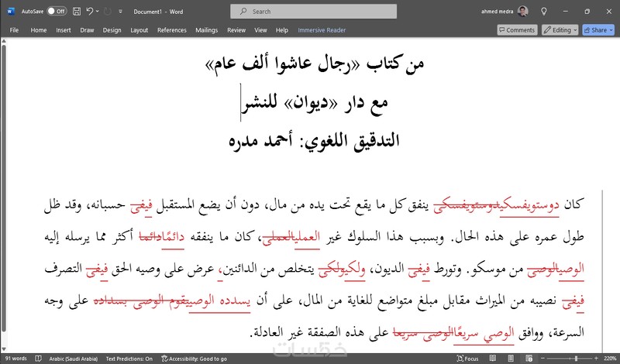Open the Design tab
The height and width of the screenshot is (364, 620).
point(112,30)
